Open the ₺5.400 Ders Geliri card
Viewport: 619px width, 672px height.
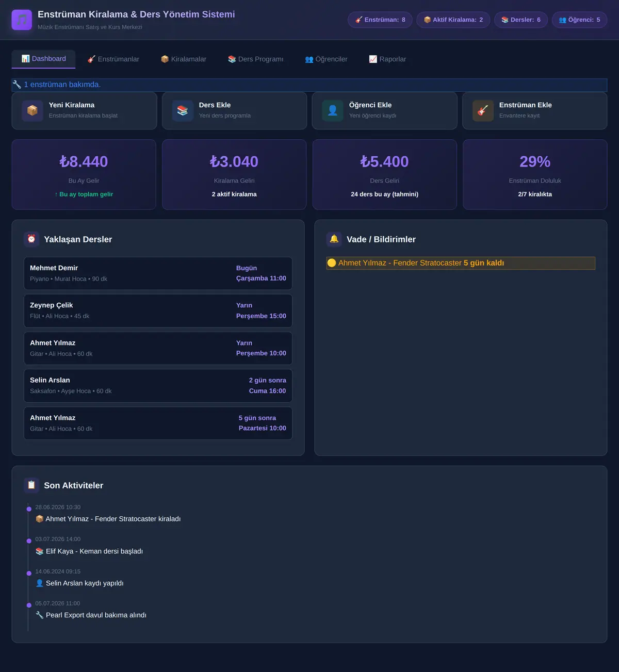(385, 174)
